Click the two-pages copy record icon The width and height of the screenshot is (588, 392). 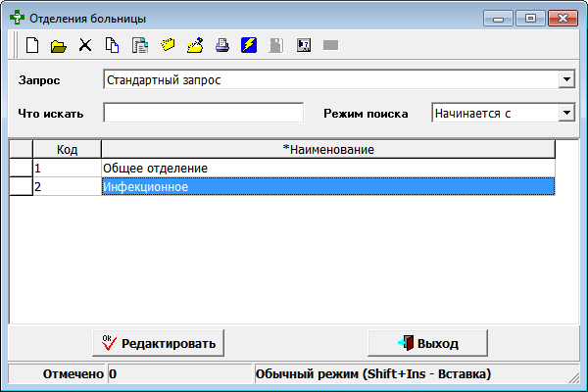pos(112,45)
